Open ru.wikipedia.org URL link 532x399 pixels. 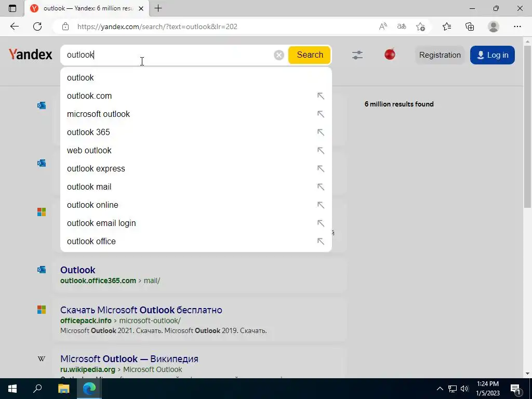87,369
